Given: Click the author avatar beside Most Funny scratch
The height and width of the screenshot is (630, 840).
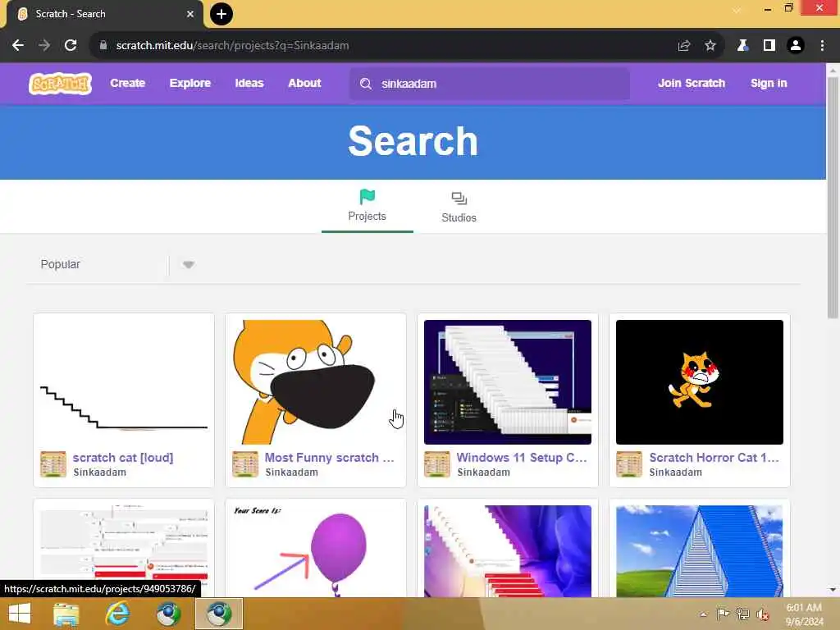Looking at the screenshot, I should click(x=245, y=464).
